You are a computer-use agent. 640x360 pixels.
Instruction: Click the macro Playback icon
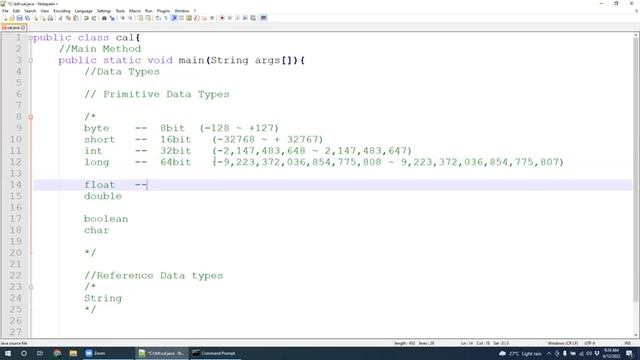237,18
